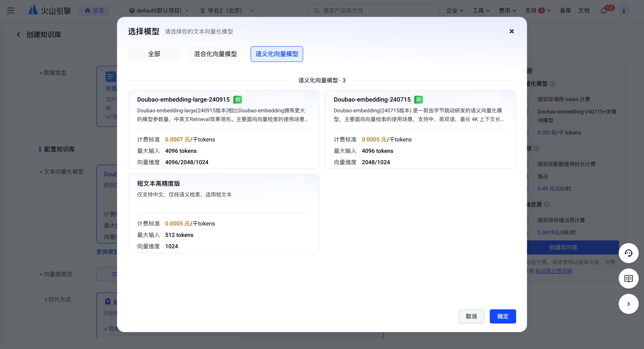Click the 总览 home button

(94, 11)
